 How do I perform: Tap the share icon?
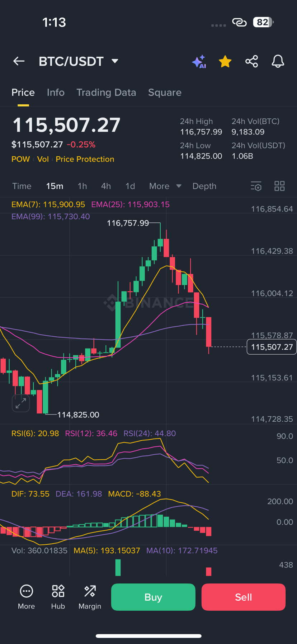tap(252, 61)
